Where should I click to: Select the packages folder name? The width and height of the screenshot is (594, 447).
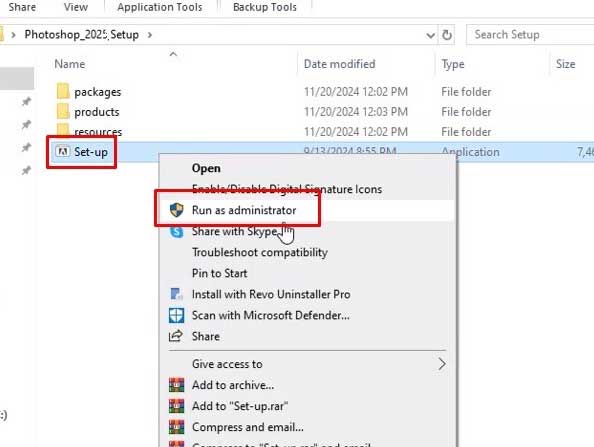pos(98,92)
